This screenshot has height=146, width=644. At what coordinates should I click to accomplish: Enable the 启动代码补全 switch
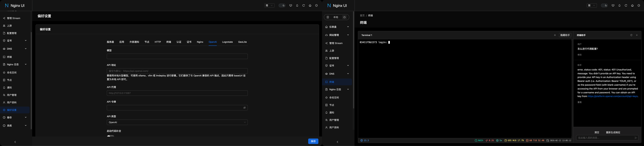click(110, 136)
